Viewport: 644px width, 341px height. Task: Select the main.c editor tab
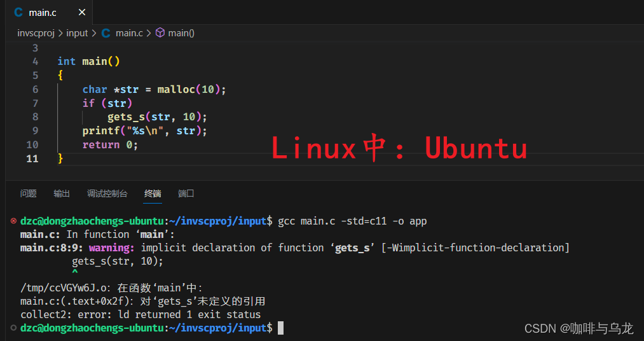coord(50,12)
